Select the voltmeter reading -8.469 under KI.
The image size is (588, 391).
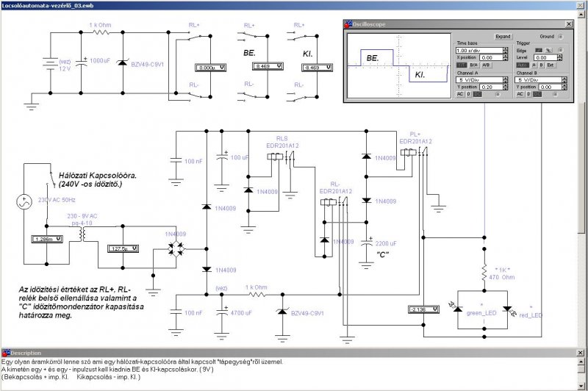tap(317, 68)
